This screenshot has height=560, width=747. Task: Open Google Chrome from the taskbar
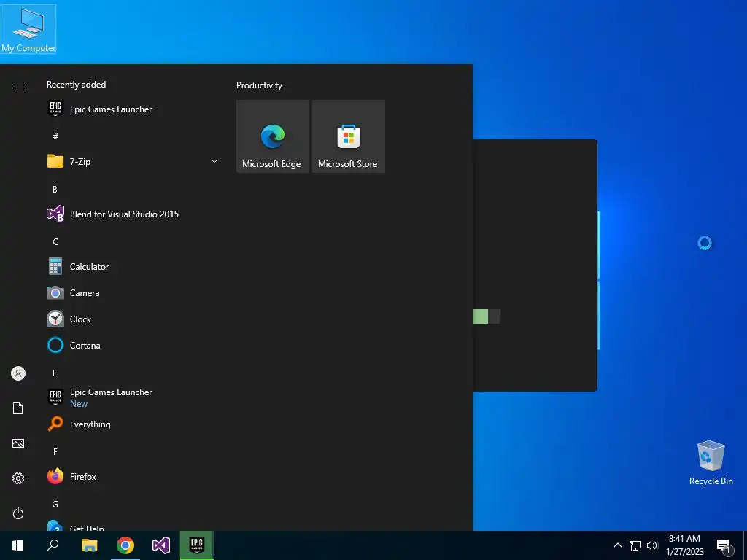[x=125, y=545]
